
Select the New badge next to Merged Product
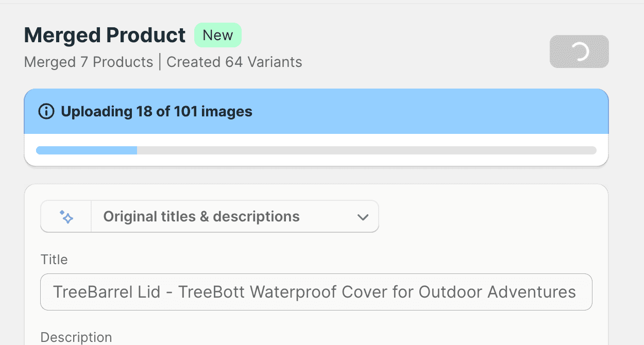(x=218, y=35)
